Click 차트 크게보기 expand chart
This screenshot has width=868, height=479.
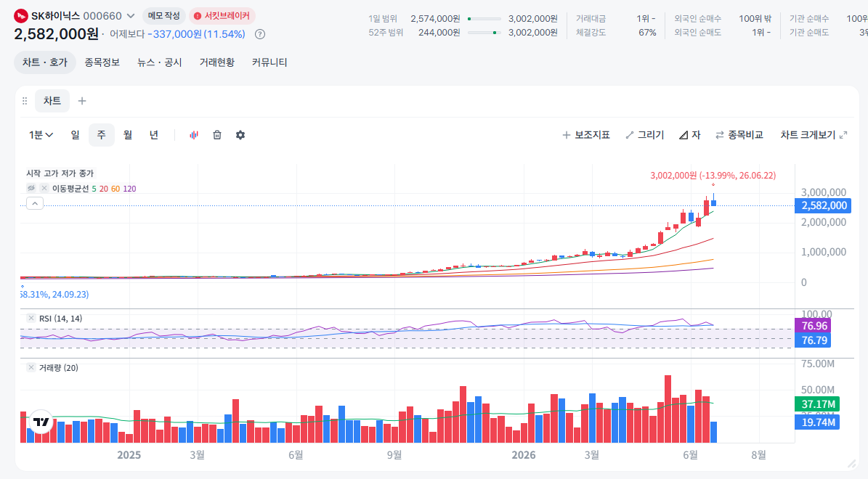(x=814, y=135)
